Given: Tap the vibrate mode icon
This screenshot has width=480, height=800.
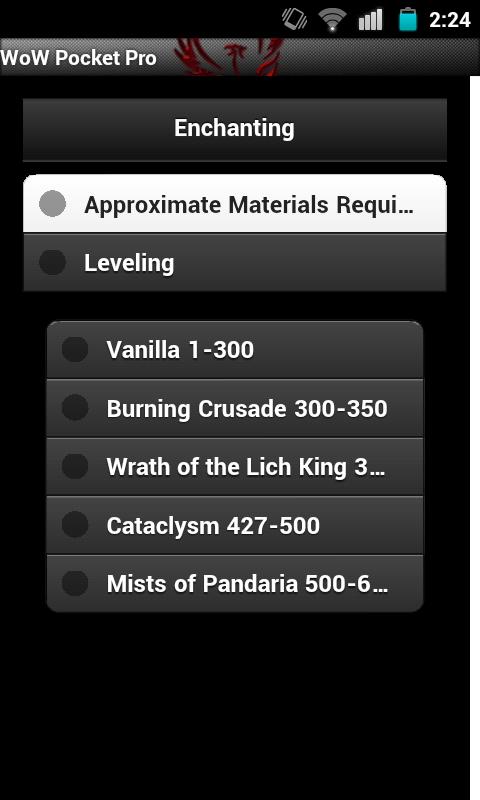Looking at the screenshot, I should tap(294, 19).
